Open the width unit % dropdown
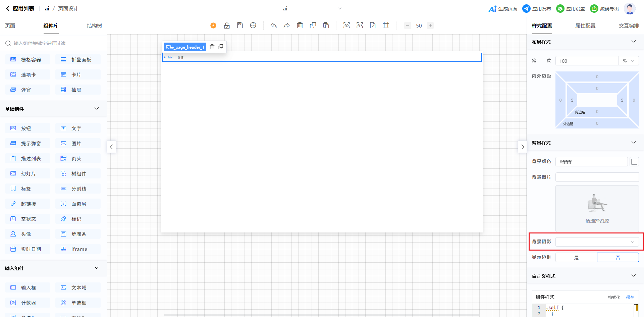 (x=629, y=61)
